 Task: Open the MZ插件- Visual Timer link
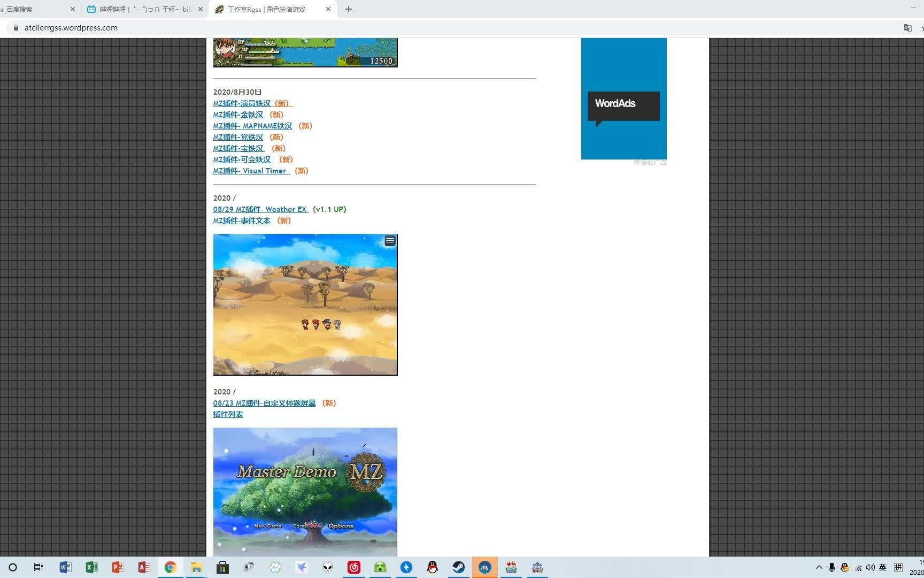(251, 171)
